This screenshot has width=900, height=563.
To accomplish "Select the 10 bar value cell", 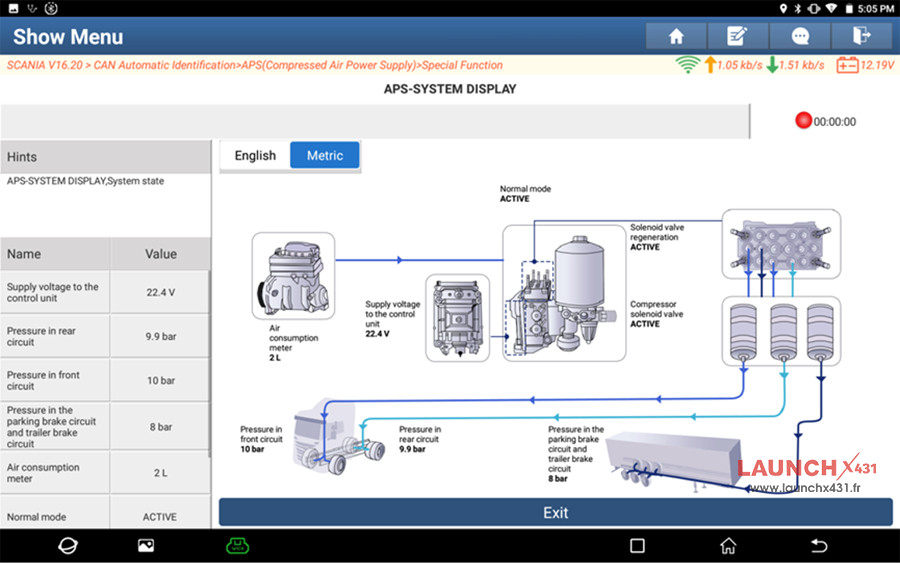I will point(161,380).
